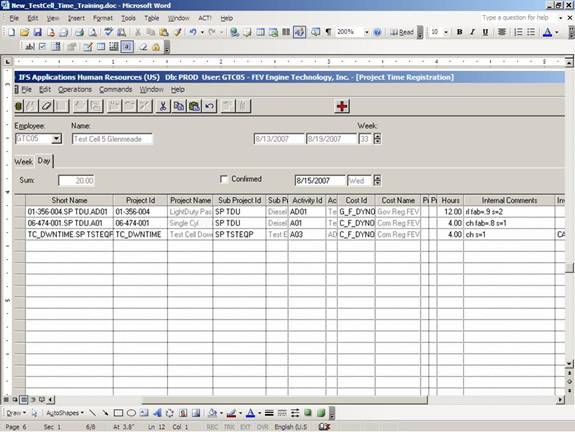This screenshot has width=575, height=432.
Task: Click the Day tab
Action: pyautogui.click(x=44, y=161)
